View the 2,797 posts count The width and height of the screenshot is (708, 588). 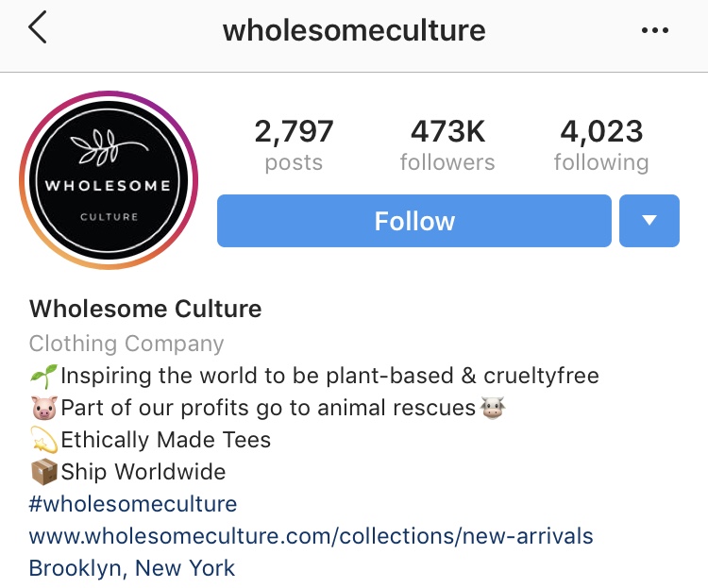tap(294, 144)
